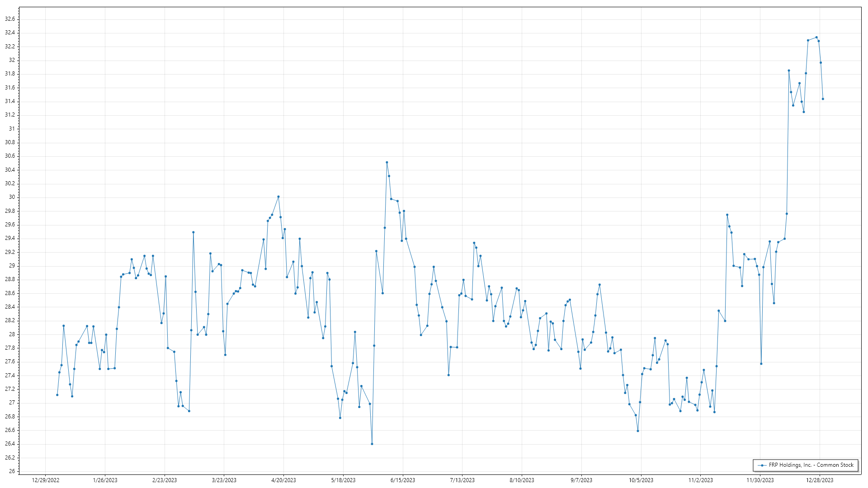Click the April peak point at 30
The width and height of the screenshot is (868, 488).
tap(278, 197)
